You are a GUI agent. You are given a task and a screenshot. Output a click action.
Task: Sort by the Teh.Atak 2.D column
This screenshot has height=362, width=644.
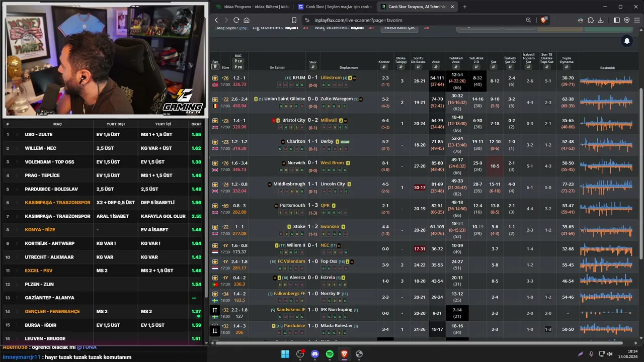(x=476, y=67)
